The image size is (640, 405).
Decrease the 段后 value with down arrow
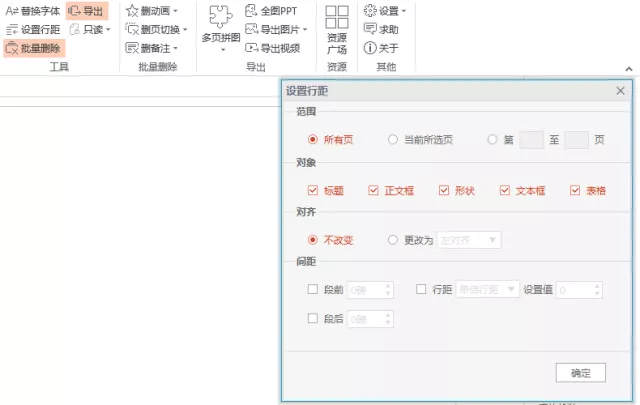(388, 323)
